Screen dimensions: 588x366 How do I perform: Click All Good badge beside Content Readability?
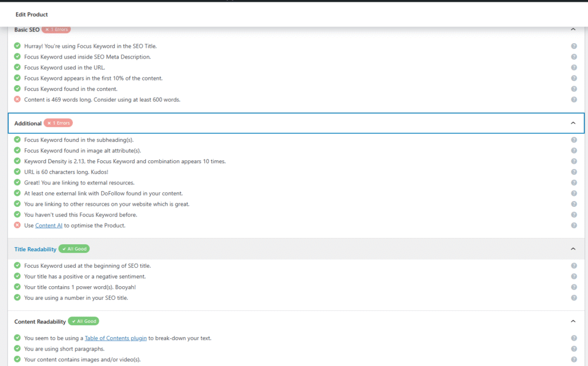pos(83,321)
